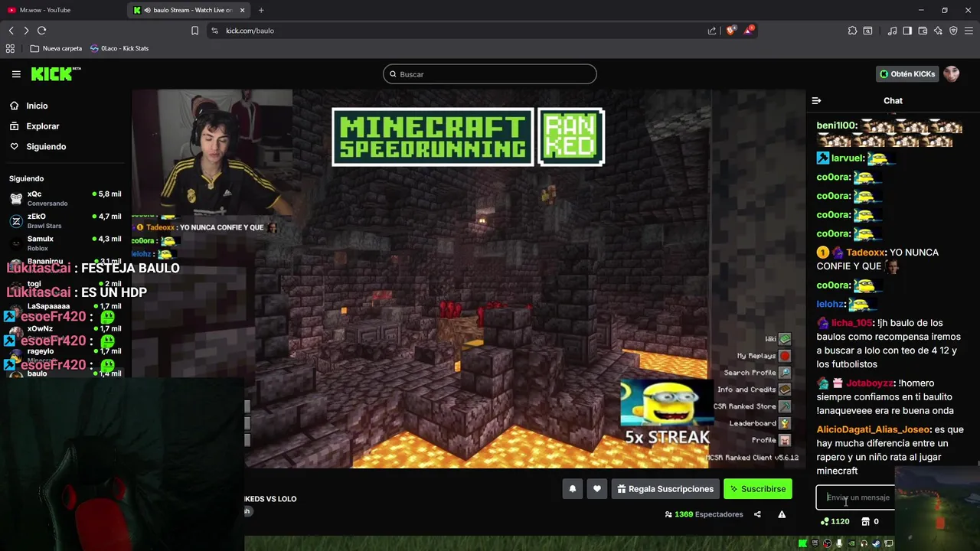Go to Inicio in the sidebar
This screenshot has height=551, width=980.
[x=37, y=106]
